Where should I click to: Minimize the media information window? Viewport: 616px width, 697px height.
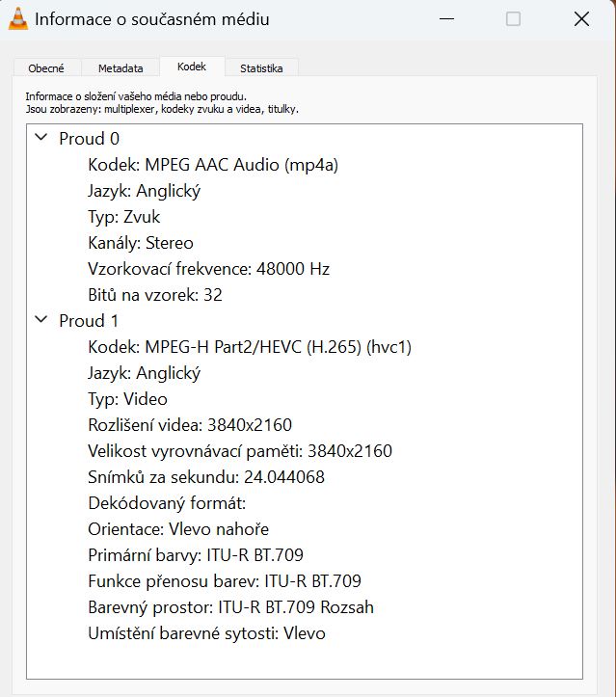[446, 19]
